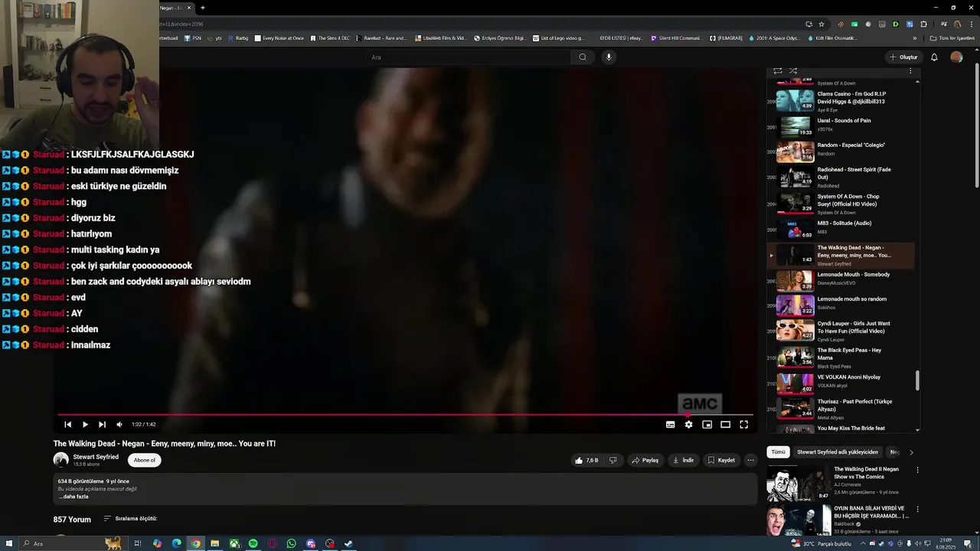Screen dimensions: 980x551
Task: Expand hidden bookmarks with double chevron
Action: pyautogui.click(x=914, y=38)
